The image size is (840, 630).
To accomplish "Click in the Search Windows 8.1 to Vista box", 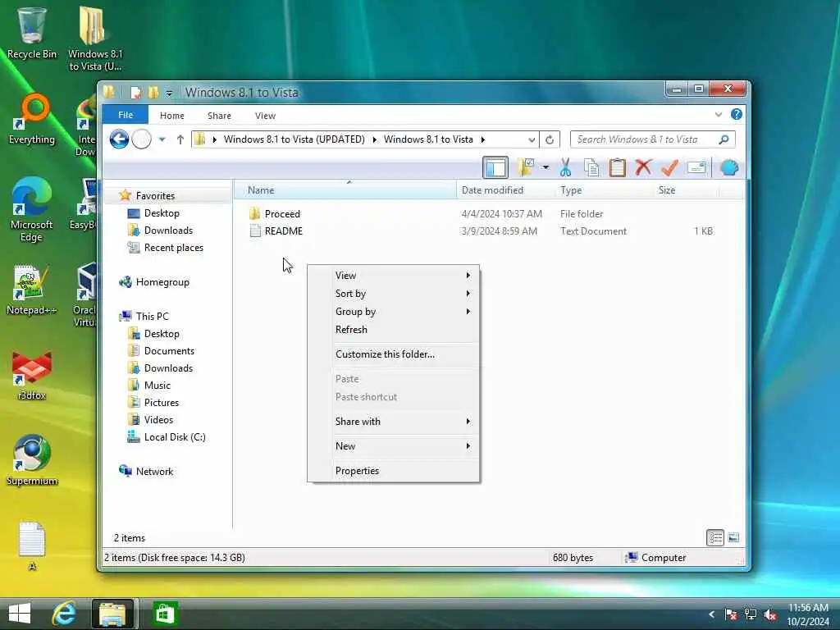I will pyautogui.click(x=645, y=139).
